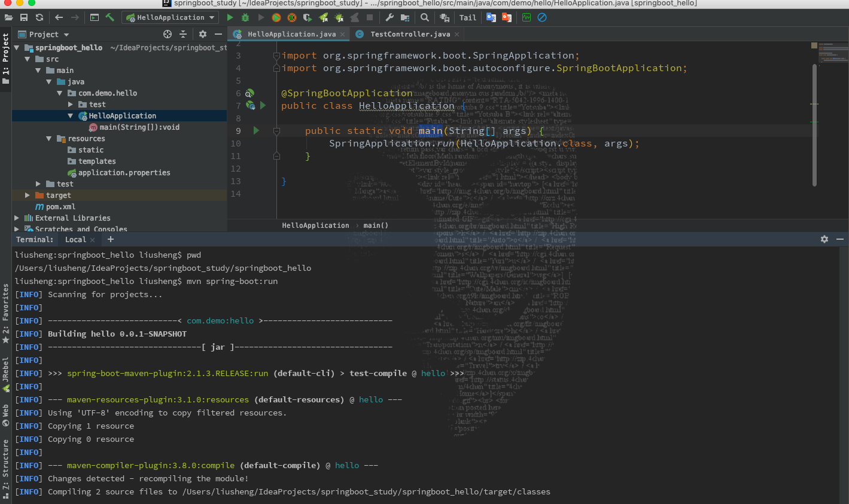This screenshot has height=504, width=849.
Task: Click run gutter arrow on line 7
Action: (x=263, y=105)
